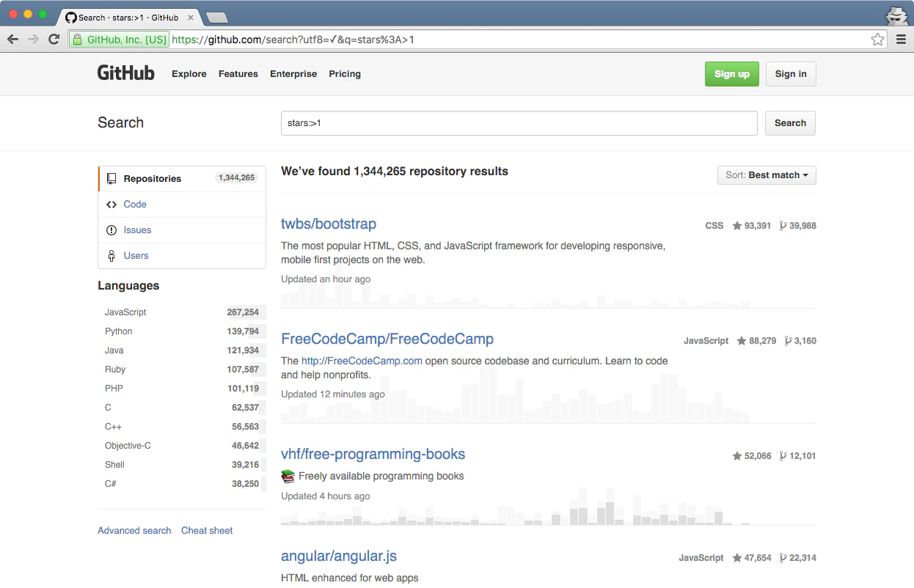The height and width of the screenshot is (588, 914).
Task: Filter results by Ruby language
Action: point(182,370)
